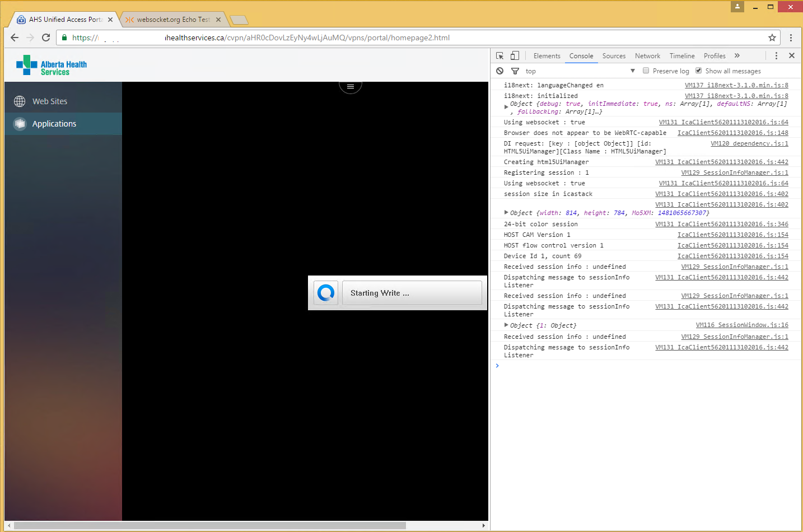Open the console filter
The width and height of the screenshot is (803, 532).
(x=515, y=71)
